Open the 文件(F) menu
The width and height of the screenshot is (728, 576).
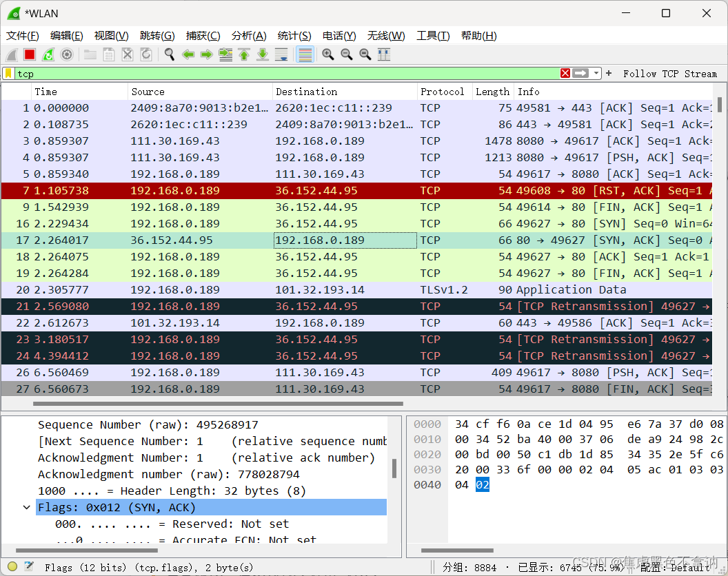pyautogui.click(x=22, y=36)
